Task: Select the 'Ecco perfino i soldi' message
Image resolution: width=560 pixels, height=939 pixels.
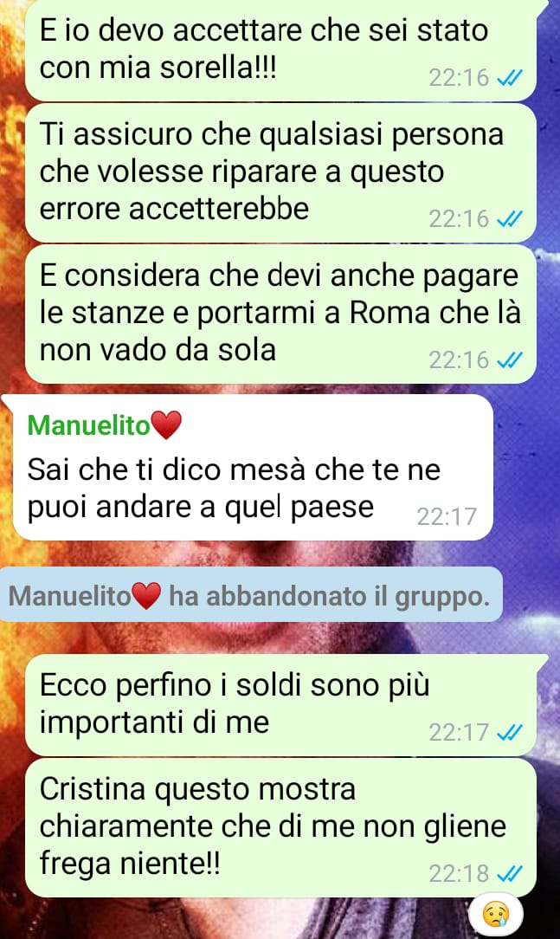Action: click(x=280, y=705)
